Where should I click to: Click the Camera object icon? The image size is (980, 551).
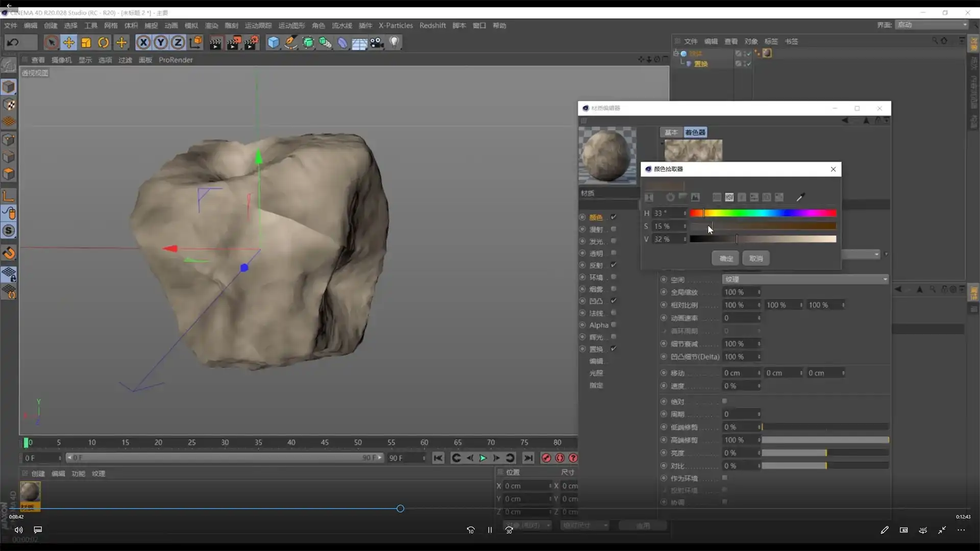[377, 42]
